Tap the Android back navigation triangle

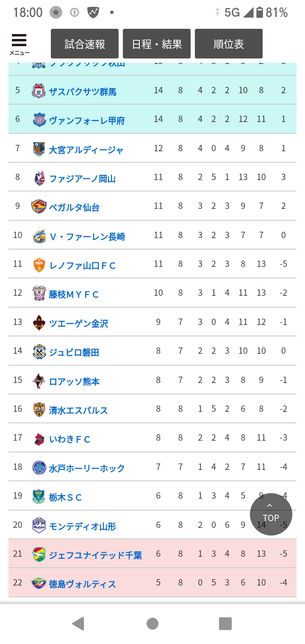pyautogui.click(x=78, y=624)
